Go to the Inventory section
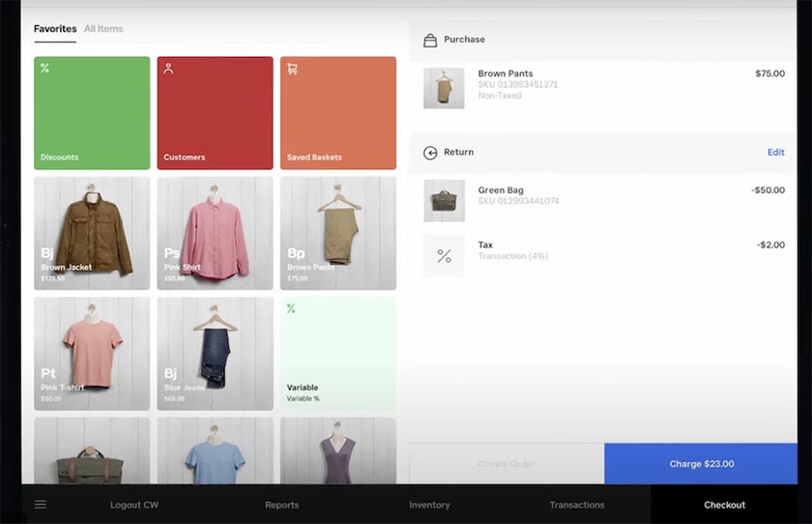 (x=429, y=505)
